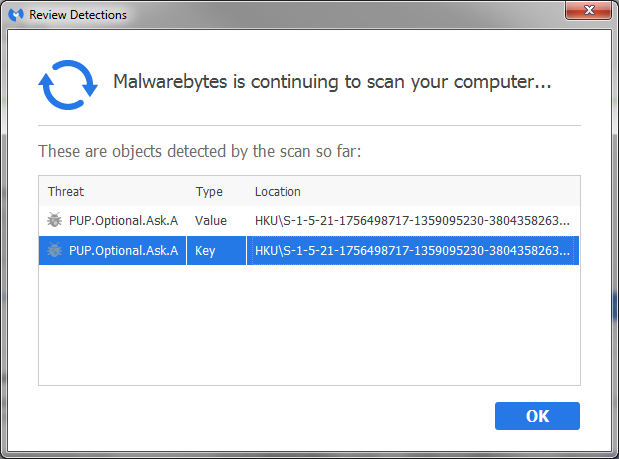The width and height of the screenshot is (619, 459).
Task: Click the Value type cell
Action: point(211,220)
